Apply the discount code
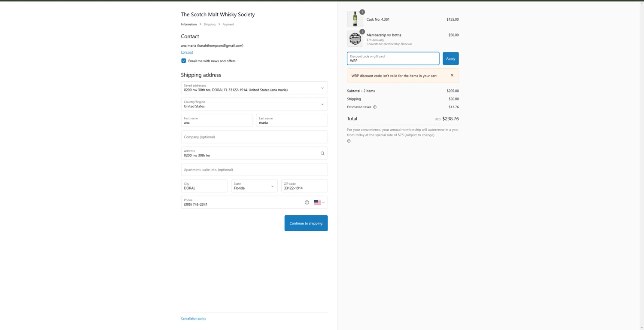The width and height of the screenshot is (644, 330). pos(450,58)
